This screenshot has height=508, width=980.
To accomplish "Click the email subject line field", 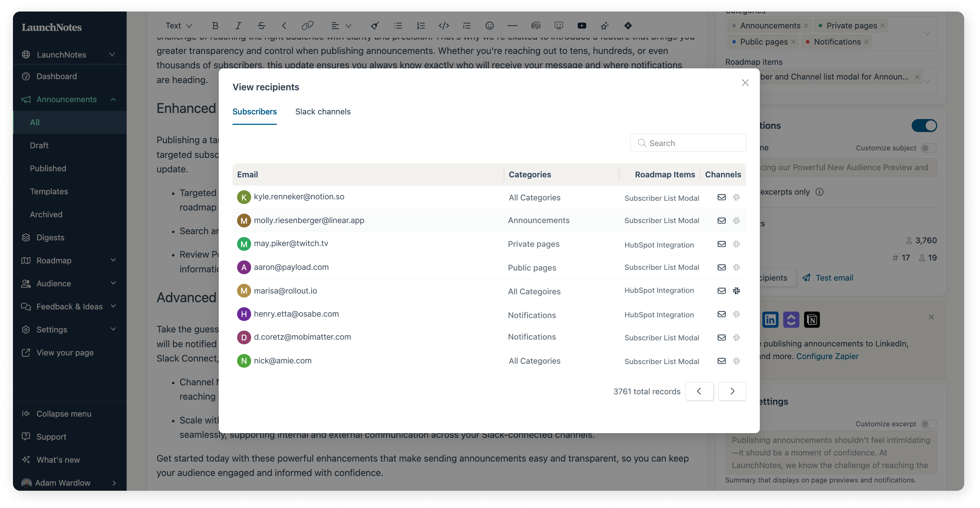I will point(848,167).
